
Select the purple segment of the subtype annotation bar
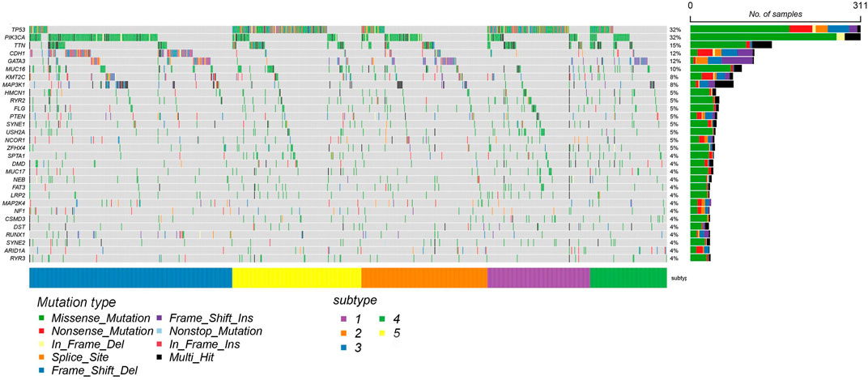(538, 278)
